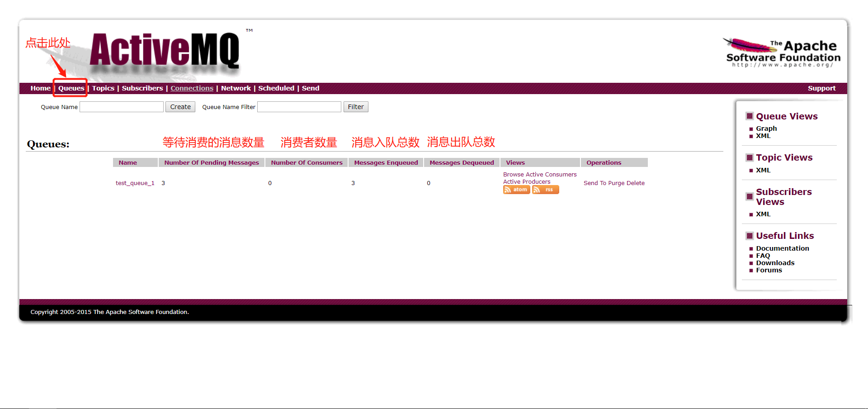Click Send To for test_queue_1

[x=595, y=183]
